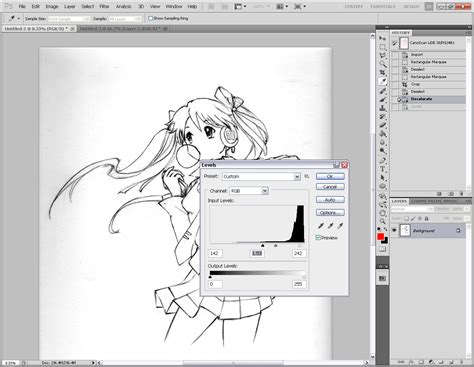Open the Channel RGB dropdown
474x367 pixels.
coord(249,191)
